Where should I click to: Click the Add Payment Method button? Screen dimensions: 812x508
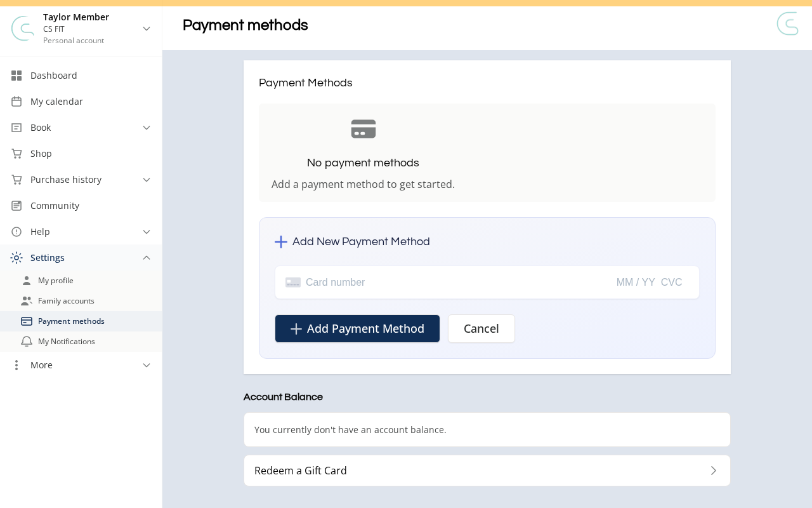pyautogui.click(x=357, y=329)
